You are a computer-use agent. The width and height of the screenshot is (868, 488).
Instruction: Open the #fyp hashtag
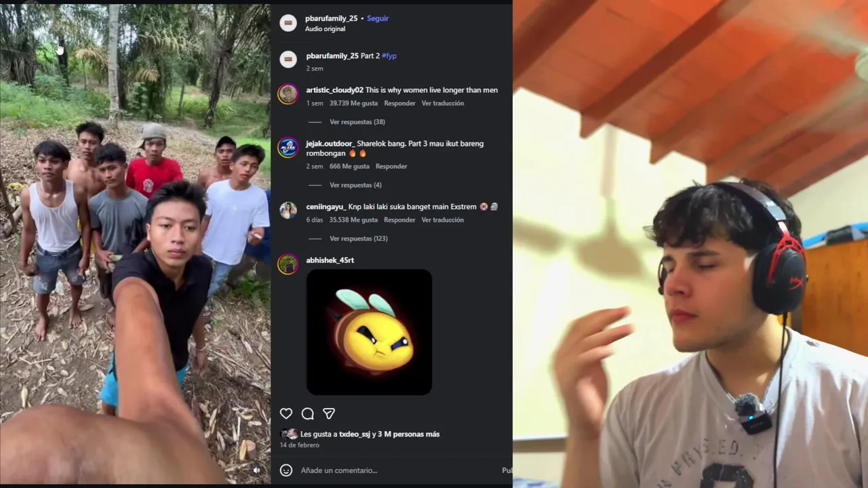tap(389, 56)
